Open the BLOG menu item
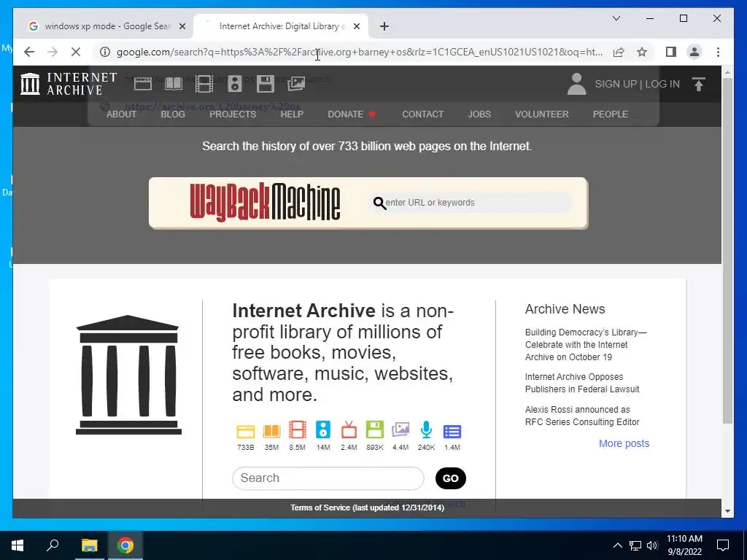This screenshot has height=560, width=747. [173, 114]
